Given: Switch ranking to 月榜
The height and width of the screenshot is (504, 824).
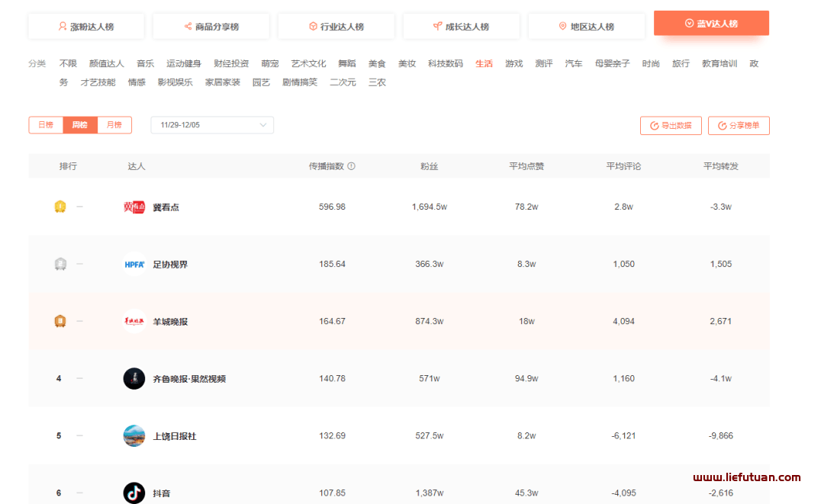Looking at the screenshot, I should click(x=114, y=125).
